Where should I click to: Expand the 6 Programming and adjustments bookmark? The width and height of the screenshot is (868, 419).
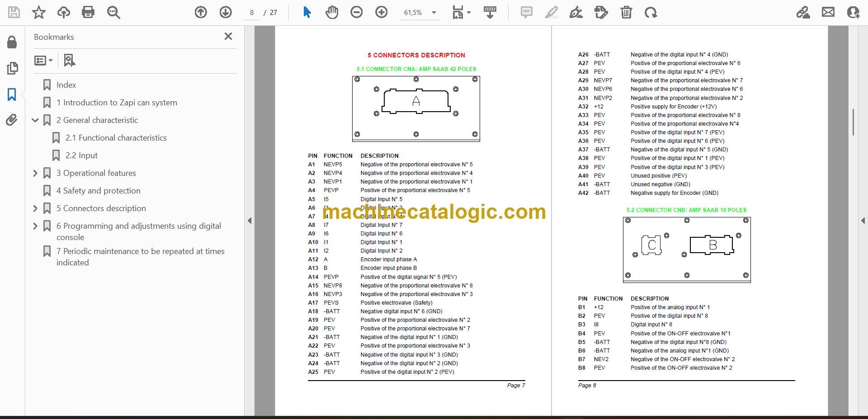coord(35,226)
